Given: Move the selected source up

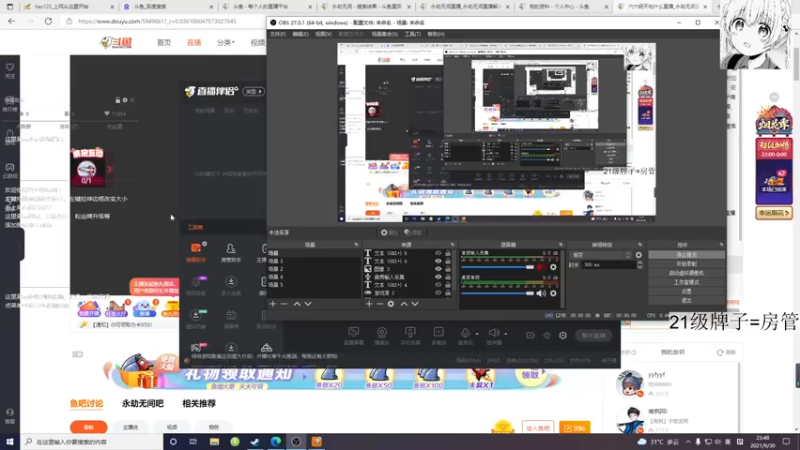Looking at the screenshot, I should pyautogui.click(x=404, y=304).
